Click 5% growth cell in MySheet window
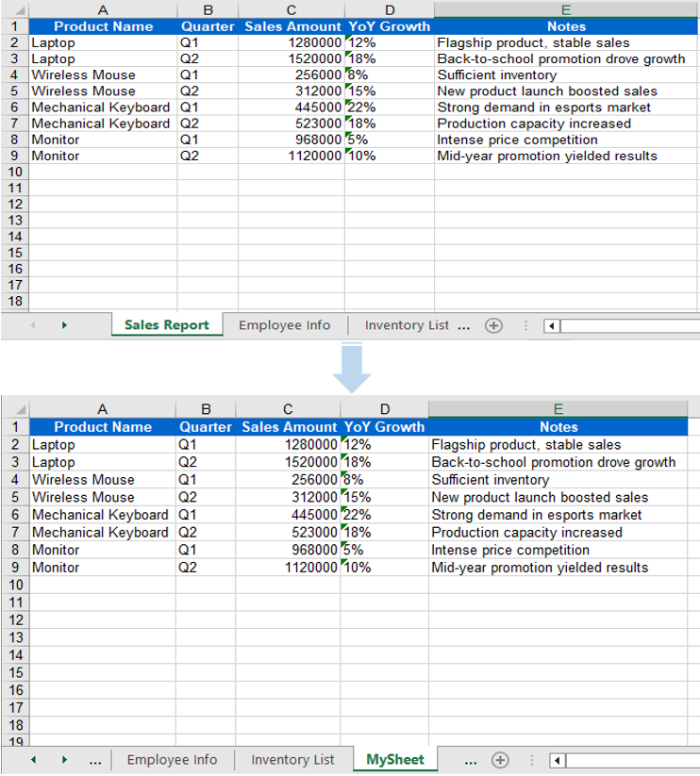The height and width of the screenshot is (776, 700). tap(385, 550)
